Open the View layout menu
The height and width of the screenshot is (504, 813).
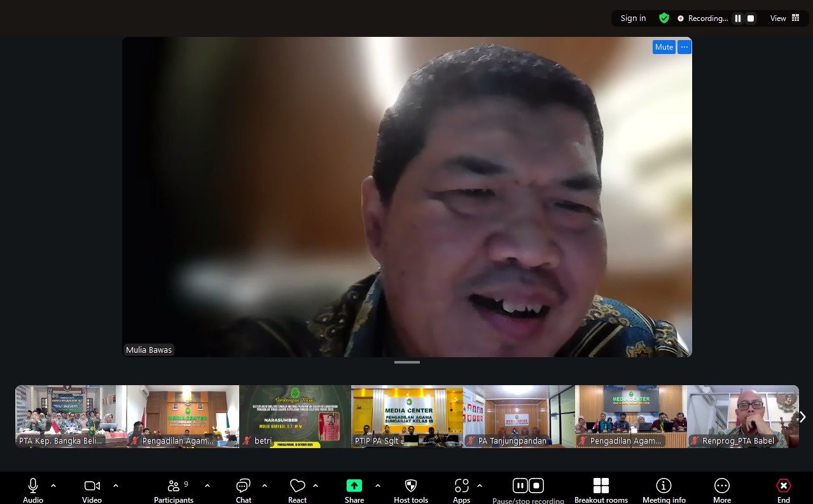[784, 18]
